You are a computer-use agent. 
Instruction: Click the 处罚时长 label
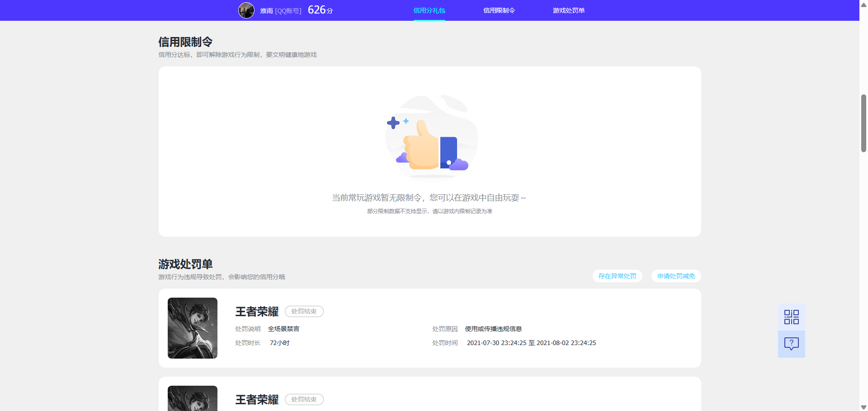248,343
